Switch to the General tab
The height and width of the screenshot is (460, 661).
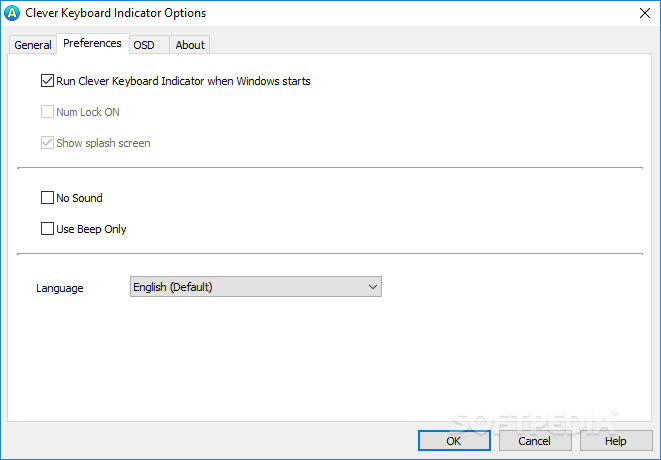pyautogui.click(x=33, y=45)
